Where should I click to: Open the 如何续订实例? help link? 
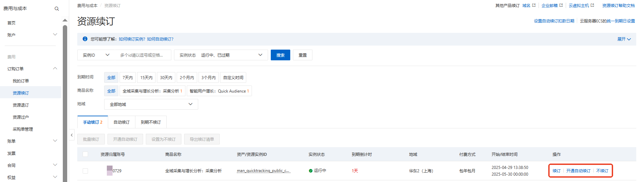pos(132,39)
